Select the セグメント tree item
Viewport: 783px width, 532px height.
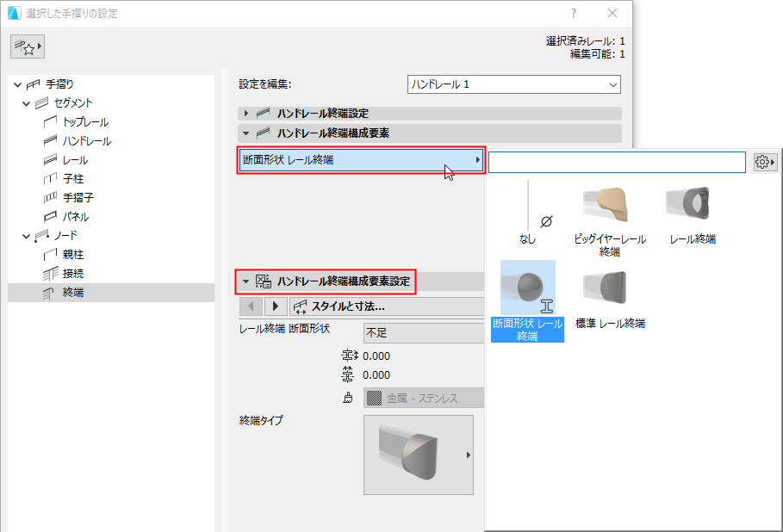(73, 102)
